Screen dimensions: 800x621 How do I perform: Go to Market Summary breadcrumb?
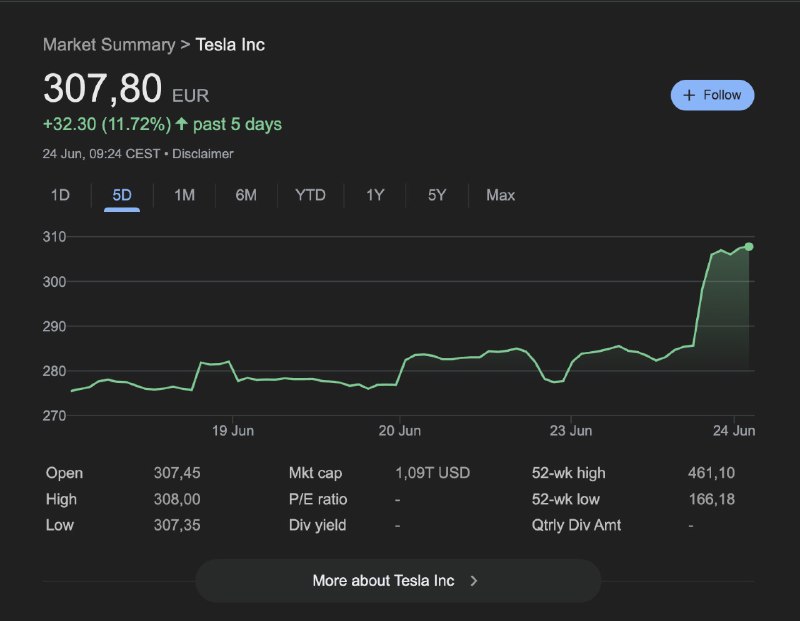[x=109, y=44]
